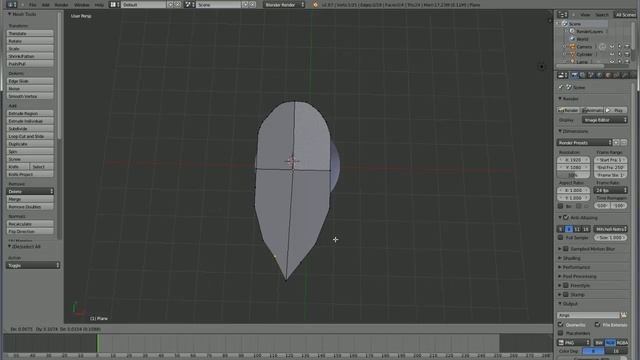Open the Properties editor type icon

pyautogui.click(x=562, y=75)
